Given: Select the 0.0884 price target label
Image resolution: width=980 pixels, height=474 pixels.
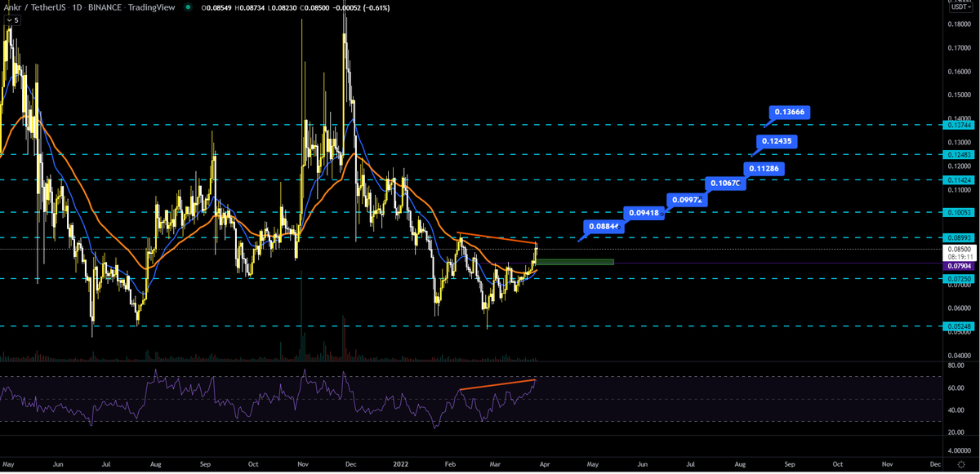Looking at the screenshot, I should [604, 227].
